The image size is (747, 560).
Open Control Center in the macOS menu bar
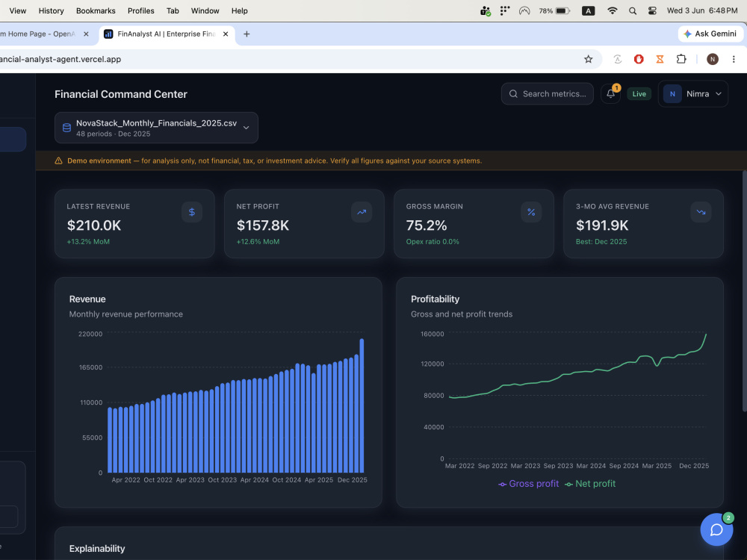coord(652,10)
